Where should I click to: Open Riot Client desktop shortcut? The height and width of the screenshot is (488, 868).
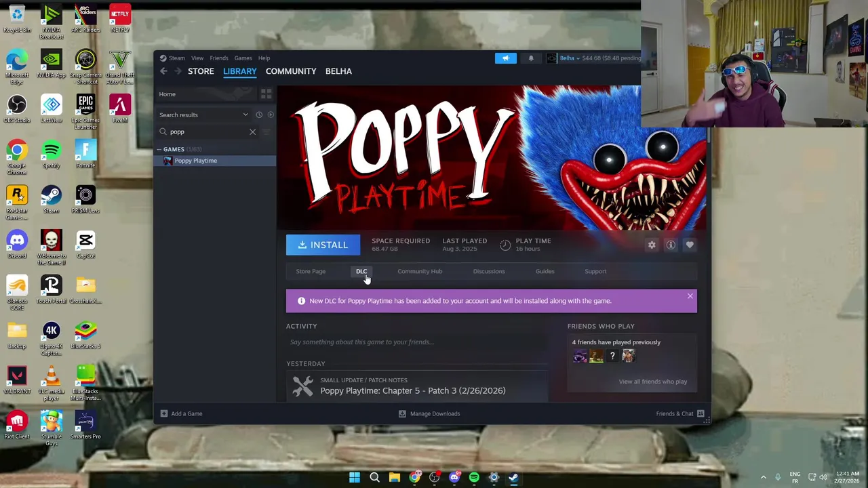point(17,425)
